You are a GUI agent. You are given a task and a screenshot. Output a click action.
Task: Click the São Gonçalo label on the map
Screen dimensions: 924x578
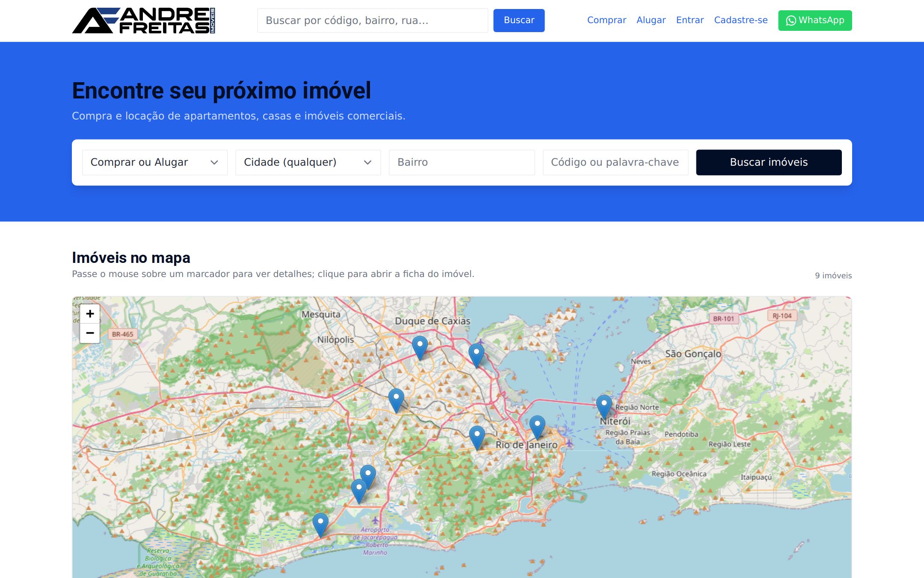pos(693,354)
